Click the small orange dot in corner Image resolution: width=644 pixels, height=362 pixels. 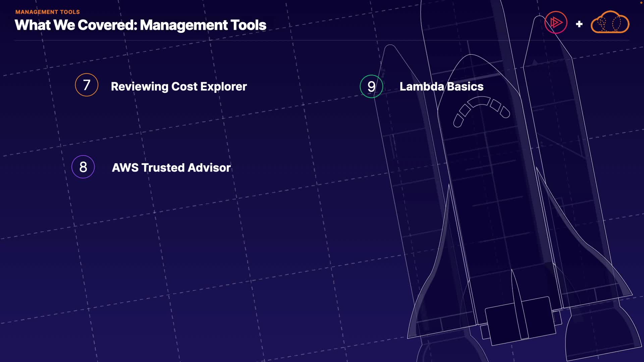[x=641, y=3]
